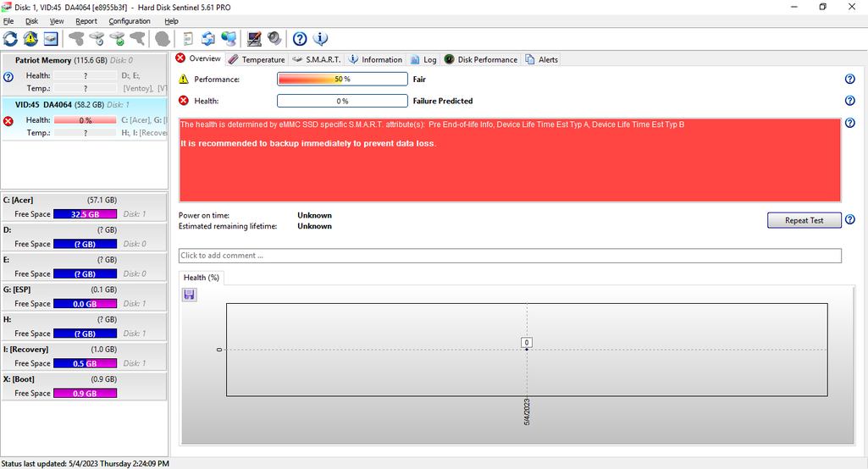The image size is (868, 469).
Task: Click the globe network monitor toolbar icon
Action: (x=229, y=38)
